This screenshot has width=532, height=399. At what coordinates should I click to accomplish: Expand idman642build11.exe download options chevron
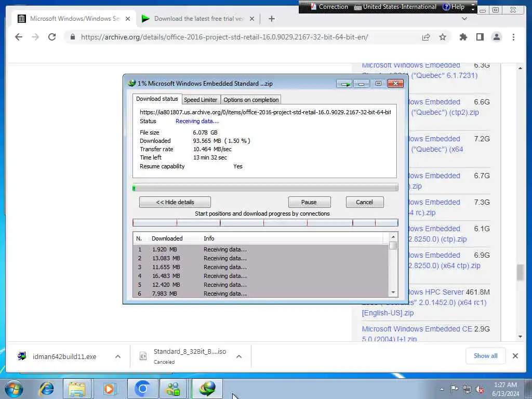[118, 356]
